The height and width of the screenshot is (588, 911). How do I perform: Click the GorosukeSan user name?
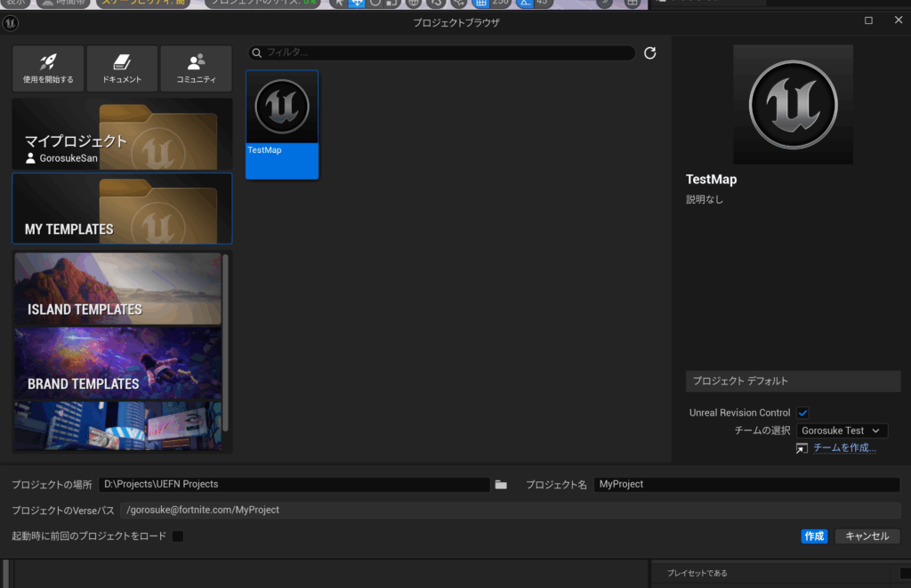tap(69, 158)
